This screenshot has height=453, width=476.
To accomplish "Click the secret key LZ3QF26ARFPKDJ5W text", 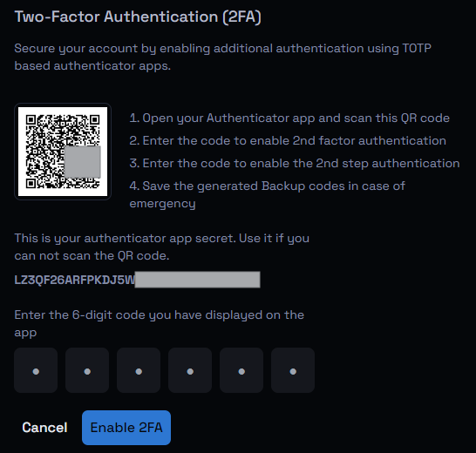I will [74, 280].
